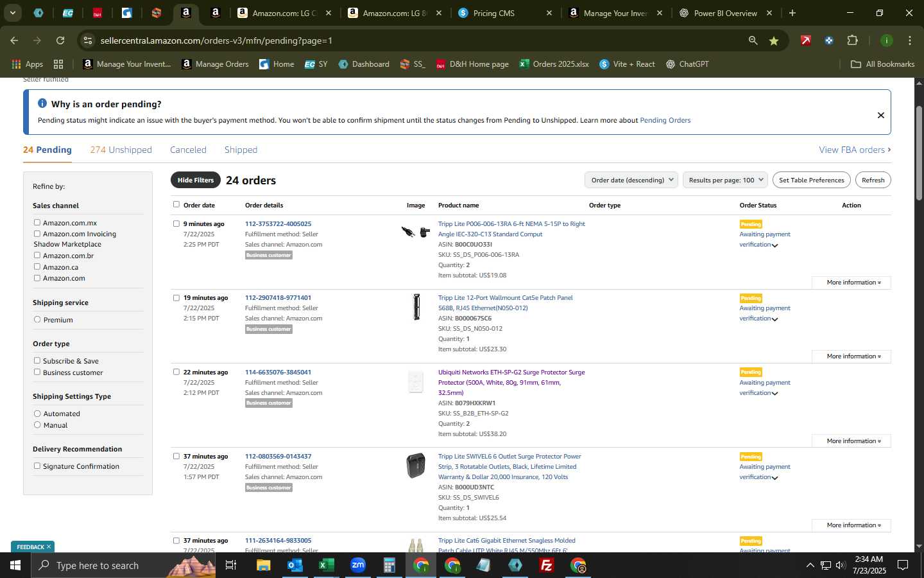Dismiss the pending order info banner
Image resolution: width=924 pixels, height=578 pixels.
point(880,115)
